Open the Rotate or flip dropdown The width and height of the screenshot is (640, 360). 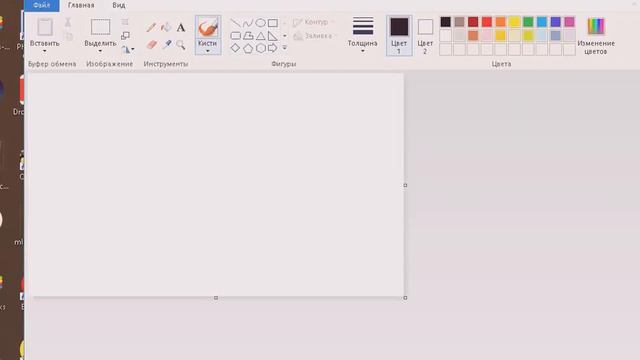coord(128,49)
